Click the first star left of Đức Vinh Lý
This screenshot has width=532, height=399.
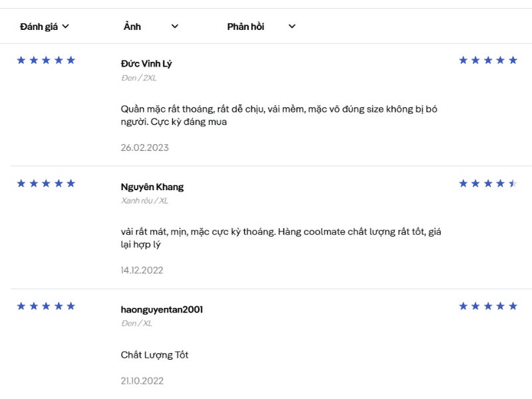21,61
